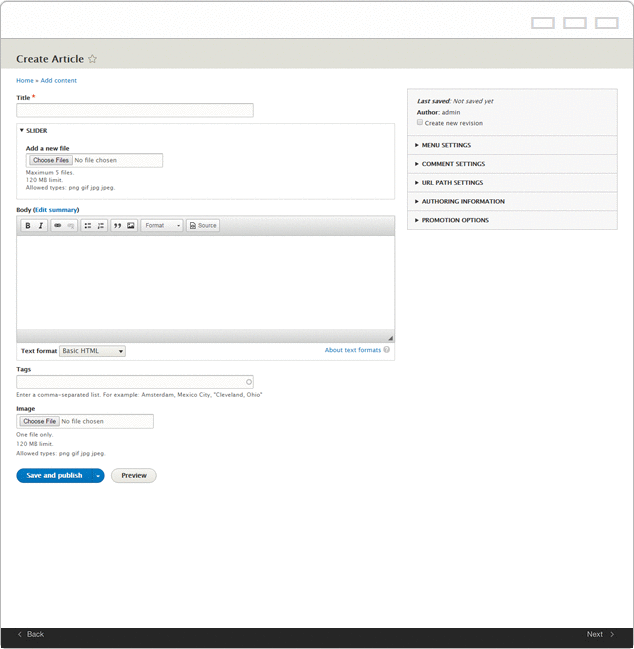Click Choose File under Image
The width and height of the screenshot is (634, 649).
pyautogui.click(x=39, y=421)
